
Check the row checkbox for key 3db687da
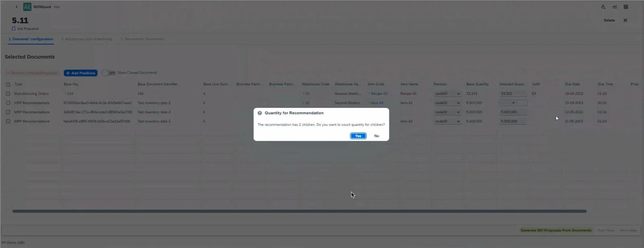[x=8, y=112]
